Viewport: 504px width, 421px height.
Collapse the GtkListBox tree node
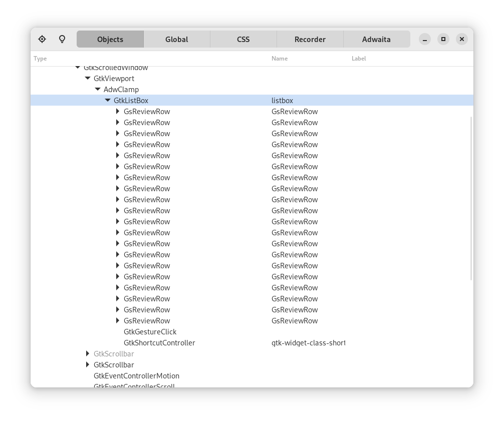coord(107,100)
